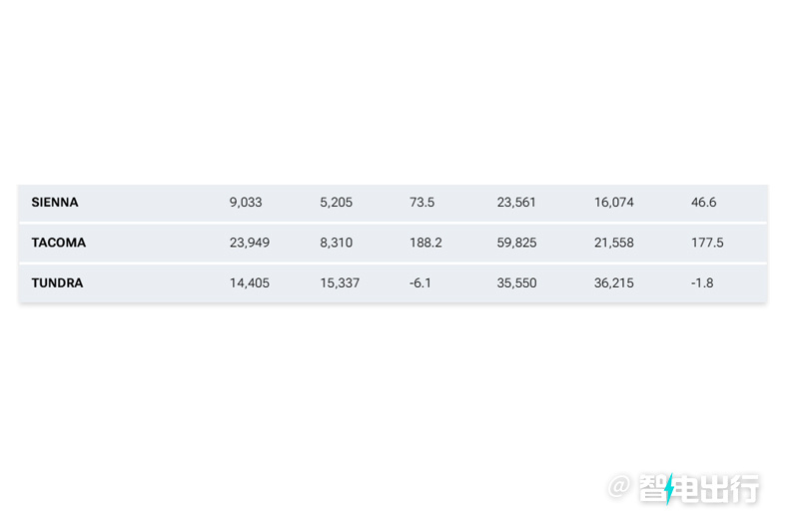Screen dimensions: 799x532
Task: Click the 73.5 percent change cell
Action: click(x=421, y=202)
